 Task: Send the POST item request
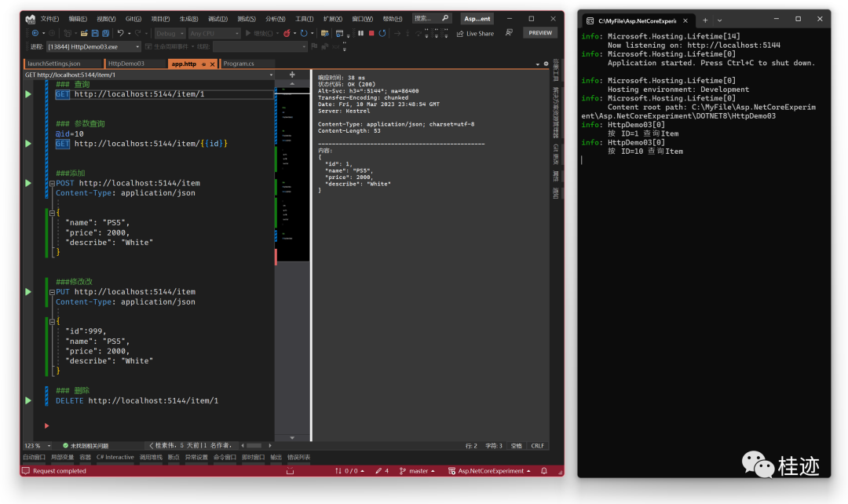pyautogui.click(x=28, y=184)
